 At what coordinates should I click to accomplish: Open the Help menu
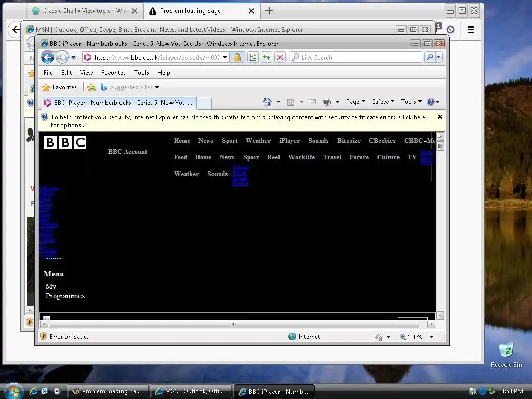tap(164, 73)
